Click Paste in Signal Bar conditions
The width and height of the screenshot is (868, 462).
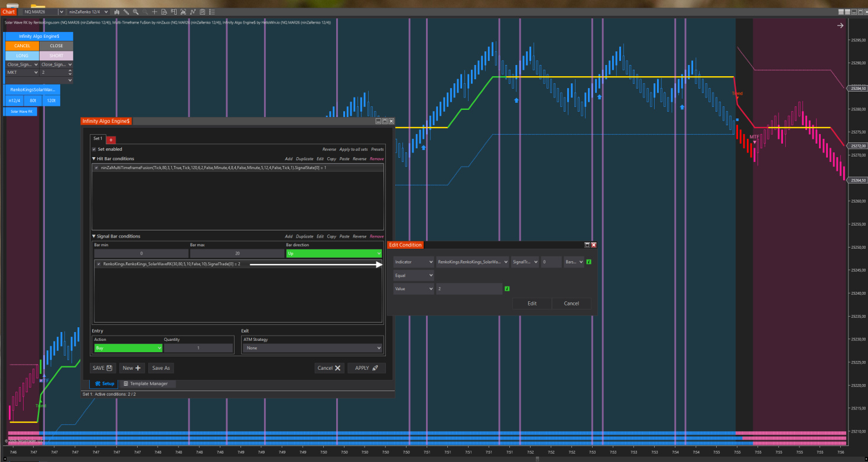pyautogui.click(x=346, y=236)
